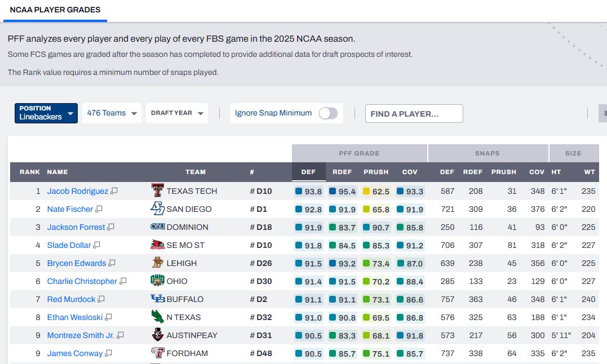The width and height of the screenshot is (607, 364).
Task: Sort by PRUSH snaps column header
Action: 504,172
